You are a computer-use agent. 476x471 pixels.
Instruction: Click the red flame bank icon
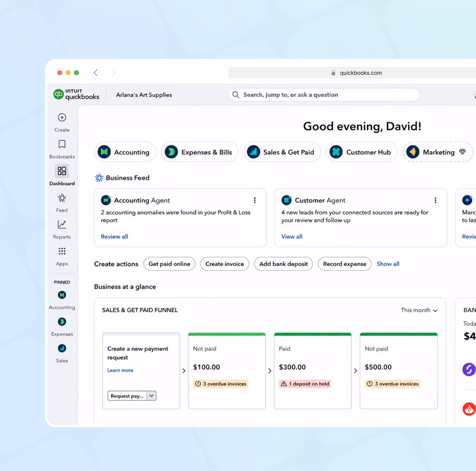tap(469, 409)
